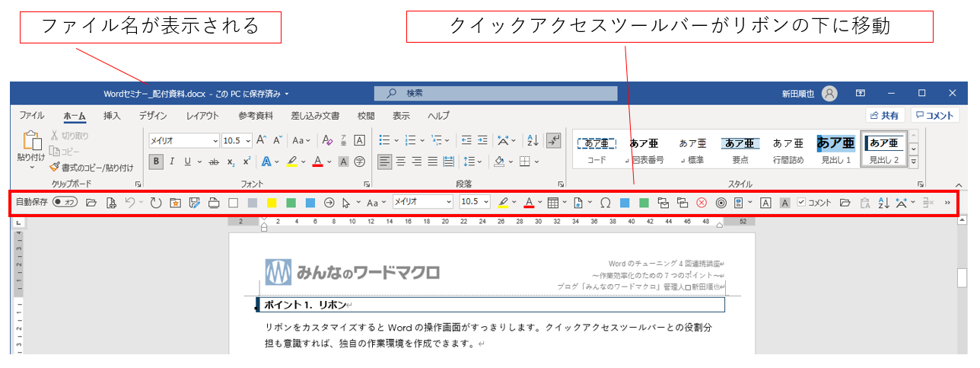Apply italic formatting from the ribbon
Viewport: 980px width, 368px height.
tap(172, 162)
